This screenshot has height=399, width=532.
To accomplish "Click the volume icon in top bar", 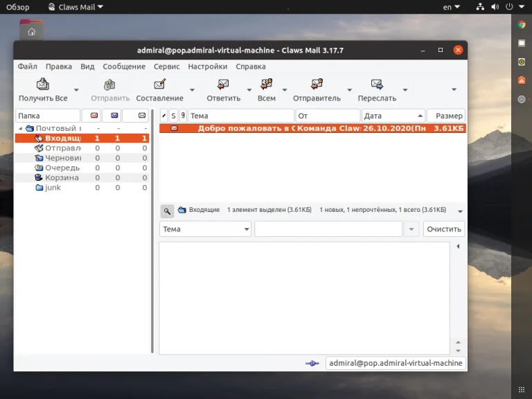I will click(x=495, y=7).
